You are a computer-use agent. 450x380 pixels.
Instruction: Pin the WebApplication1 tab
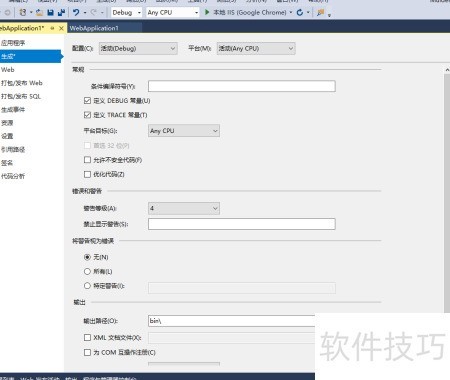tap(52, 28)
